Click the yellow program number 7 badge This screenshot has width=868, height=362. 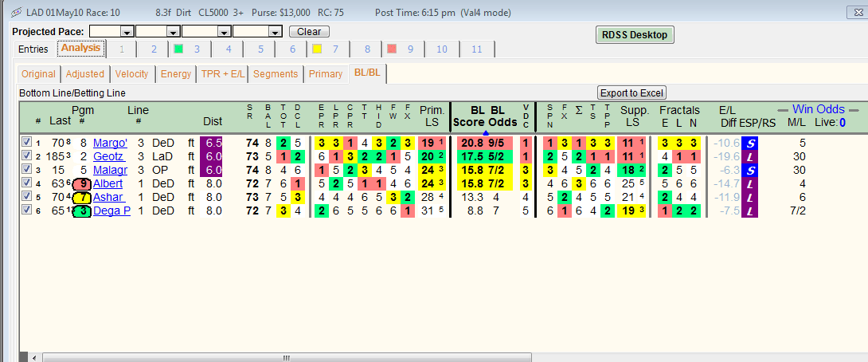[x=82, y=198]
